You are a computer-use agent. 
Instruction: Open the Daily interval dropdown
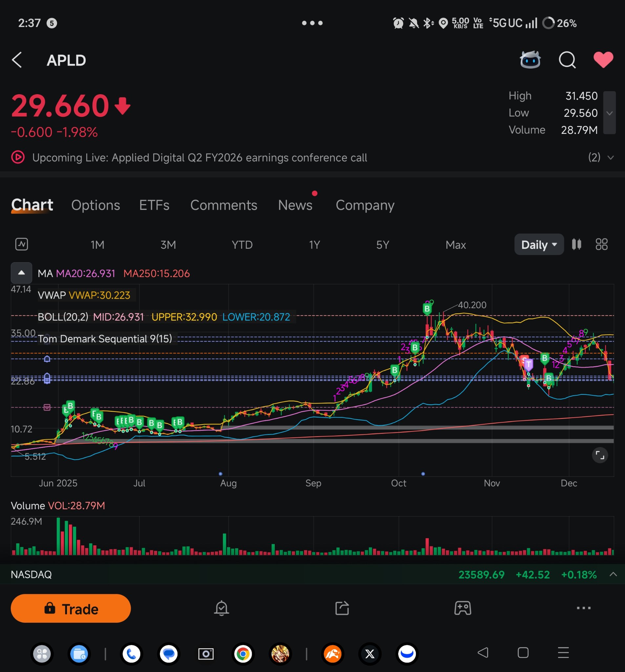(x=538, y=244)
